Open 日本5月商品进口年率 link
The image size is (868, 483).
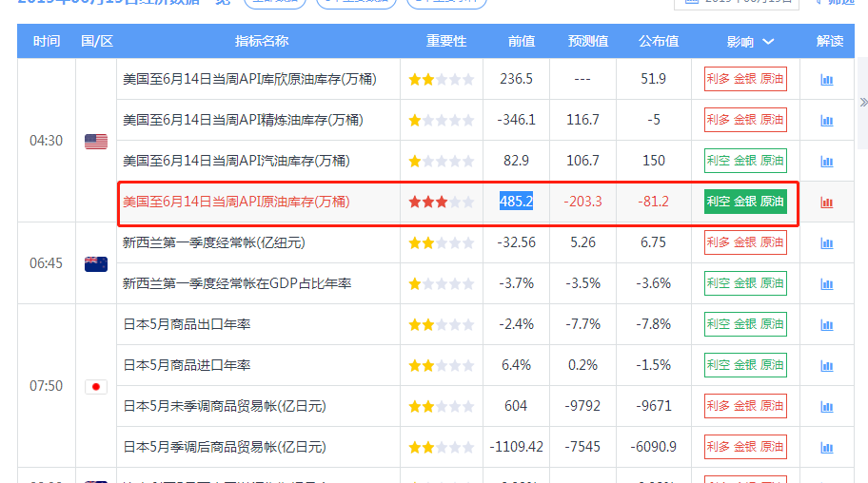coord(187,366)
